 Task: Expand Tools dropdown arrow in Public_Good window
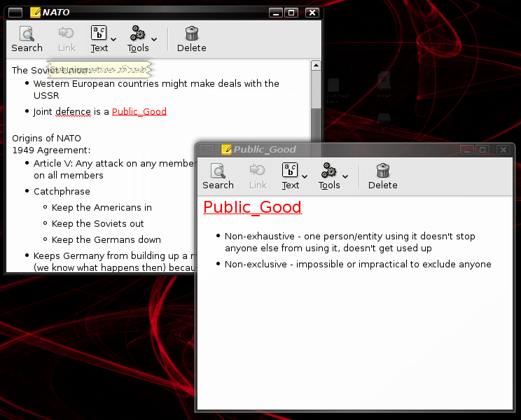point(345,176)
